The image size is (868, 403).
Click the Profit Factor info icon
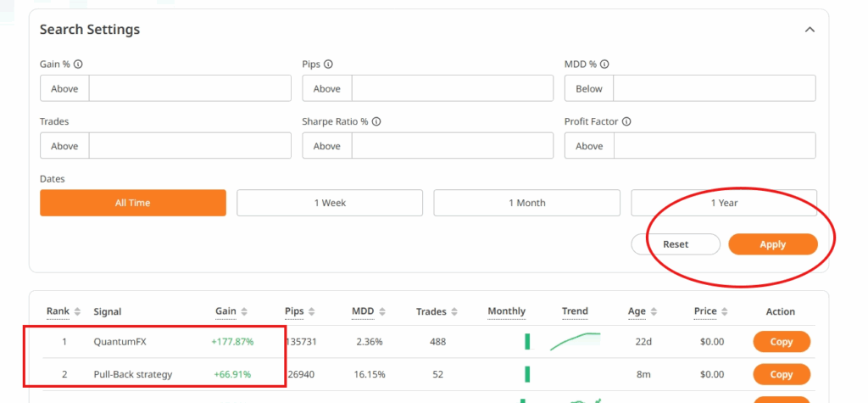626,121
